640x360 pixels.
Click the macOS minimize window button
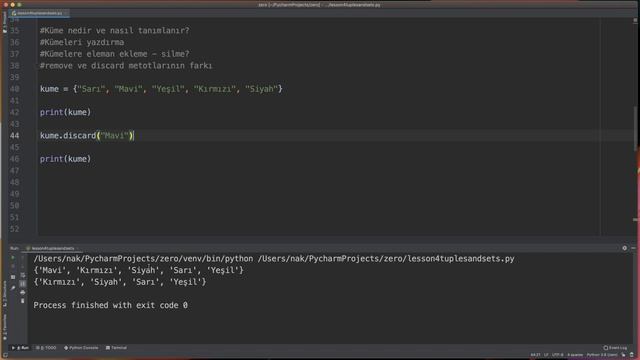[x=12, y=4]
